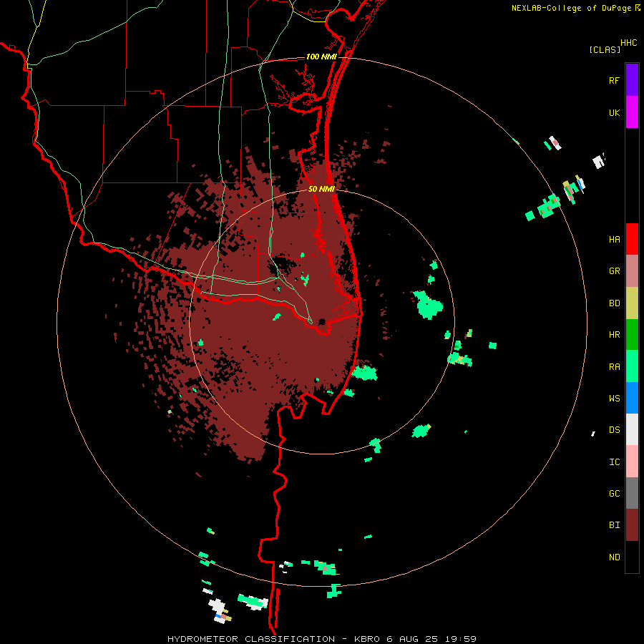Click the IC light pink legend swatch

pos(632,462)
